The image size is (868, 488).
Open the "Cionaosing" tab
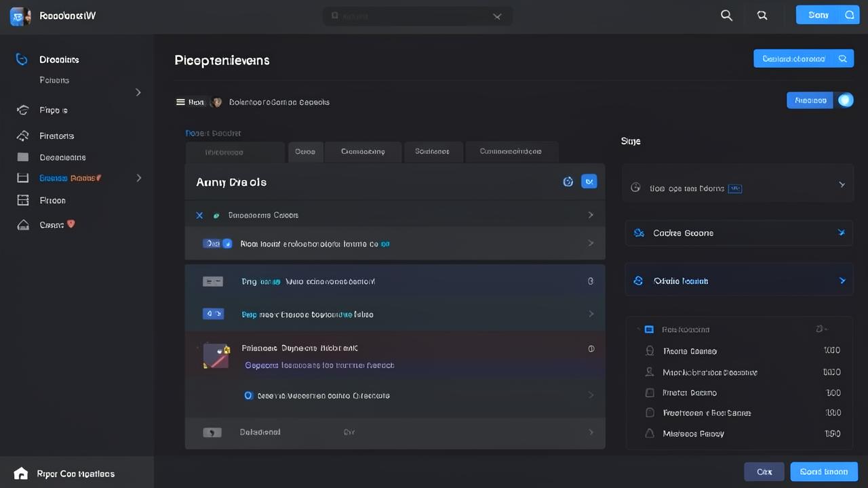pos(363,152)
